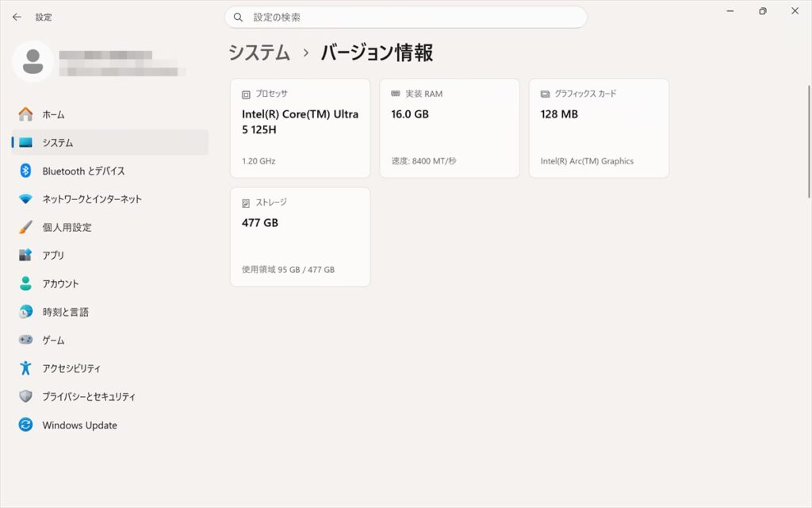Click the グラフィックス カード icon
This screenshot has height=508, width=812.
click(545, 94)
